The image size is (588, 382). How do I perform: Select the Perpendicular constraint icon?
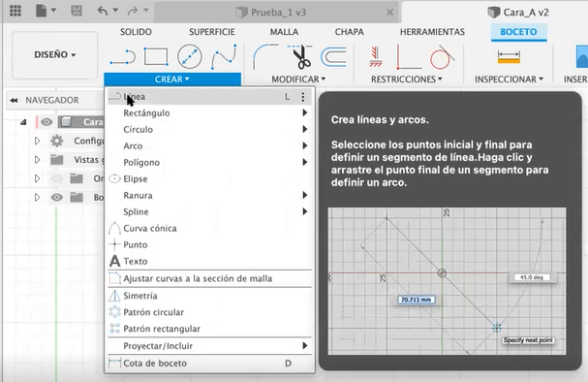(409, 56)
